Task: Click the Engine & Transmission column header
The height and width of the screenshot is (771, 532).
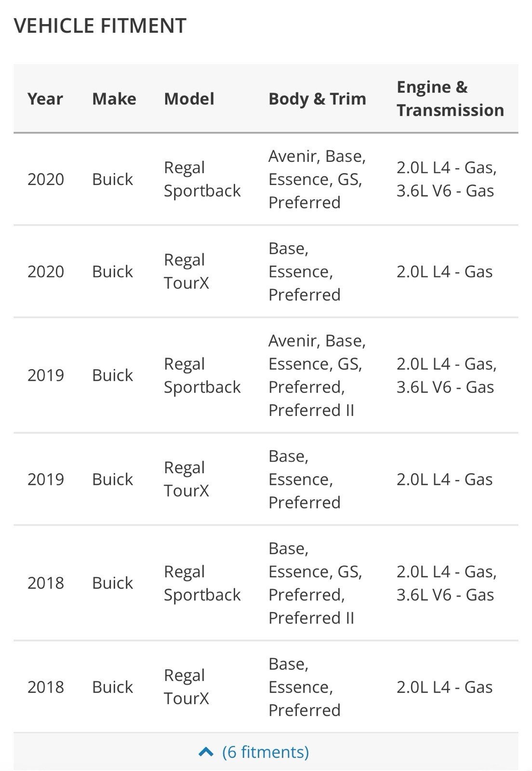Action: (450, 99)
